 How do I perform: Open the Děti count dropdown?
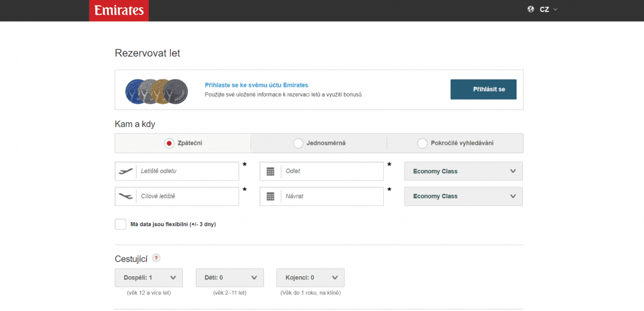(x=230, y=278)
